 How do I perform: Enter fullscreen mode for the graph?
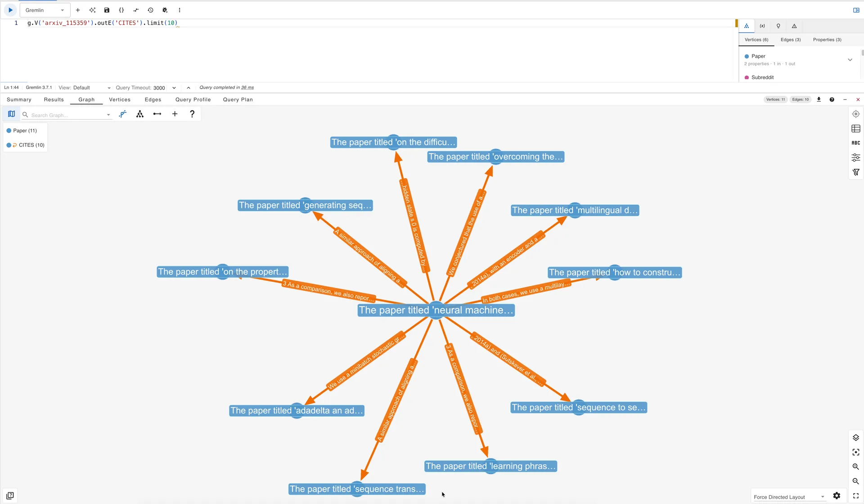coord(855,495)
